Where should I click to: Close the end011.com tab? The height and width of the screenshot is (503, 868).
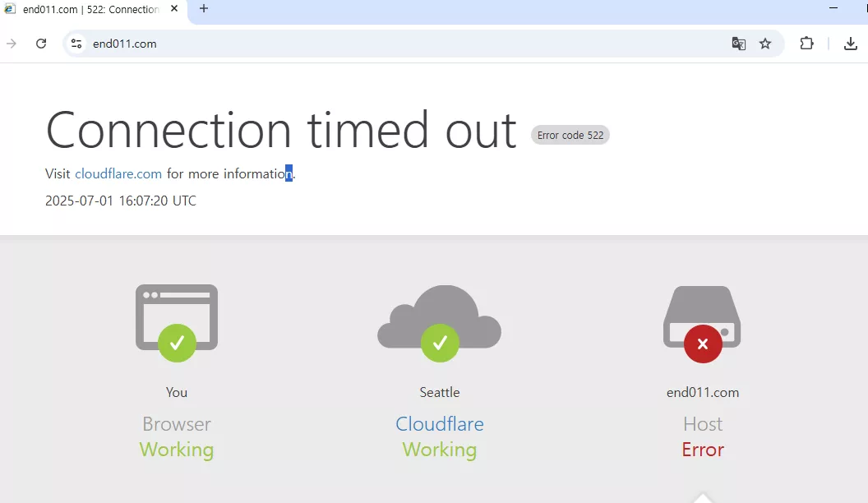(x=174, y=9)
